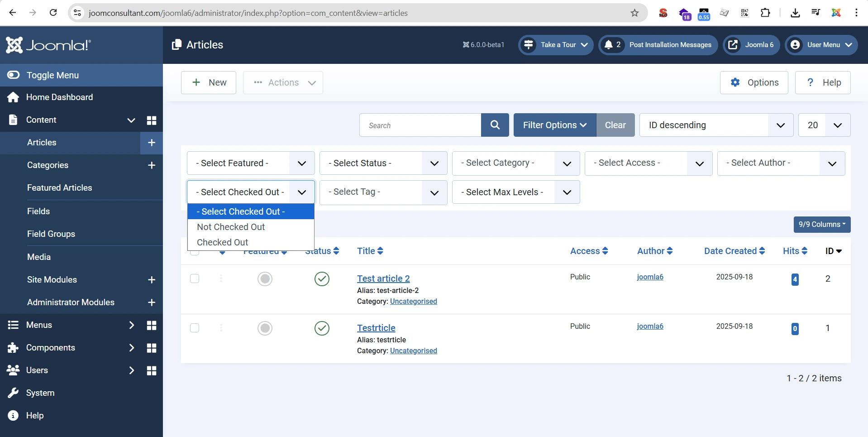This screenshot has width=868, height=437.
Task: Click the published status icon for Test article 2
Action: point(322,279)
